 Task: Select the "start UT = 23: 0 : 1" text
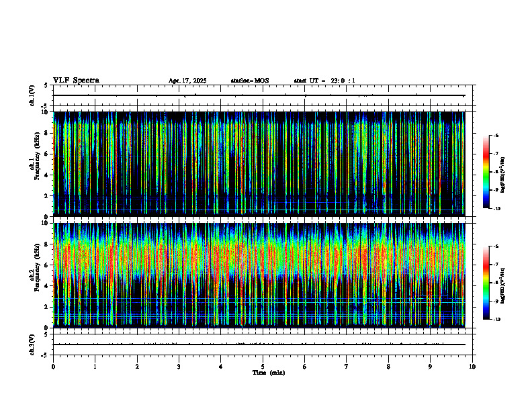pyautogui.click(x=324, y=81)
